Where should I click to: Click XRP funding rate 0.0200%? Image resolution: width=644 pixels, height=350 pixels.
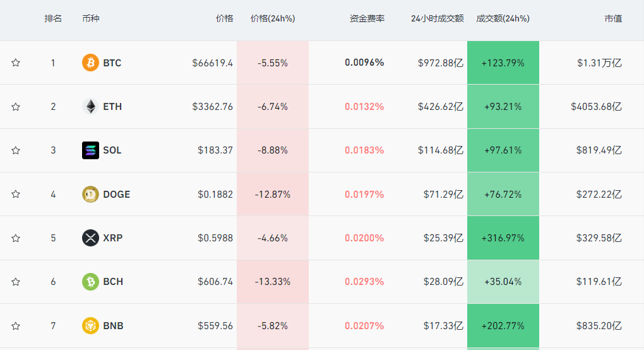[x=364, y=238]
